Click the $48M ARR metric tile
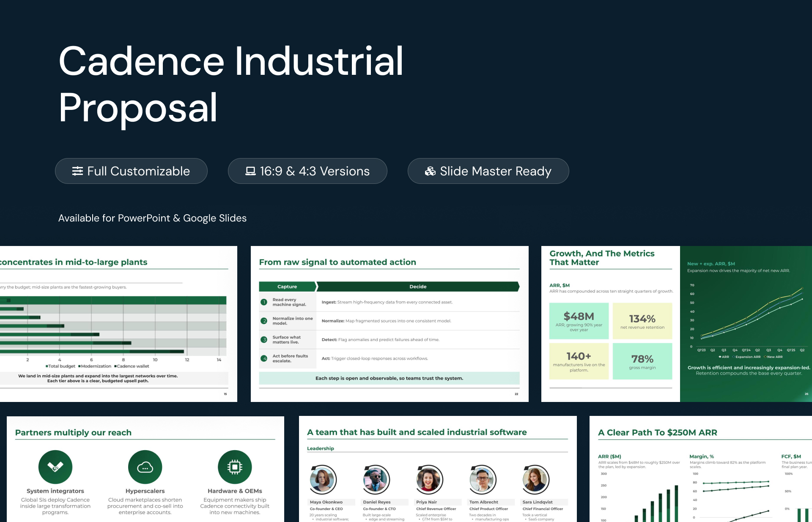Viewport: 812px width, 522px height. point(579,321)
